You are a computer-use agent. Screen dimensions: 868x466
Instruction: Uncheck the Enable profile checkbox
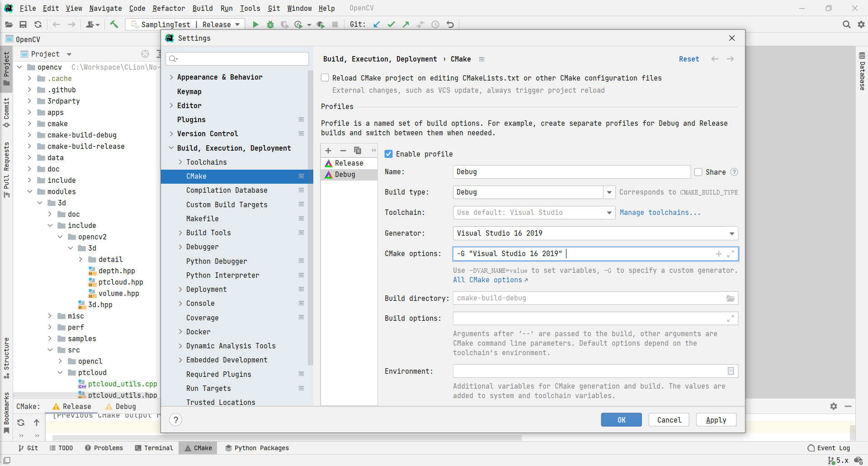click(389, 154)
